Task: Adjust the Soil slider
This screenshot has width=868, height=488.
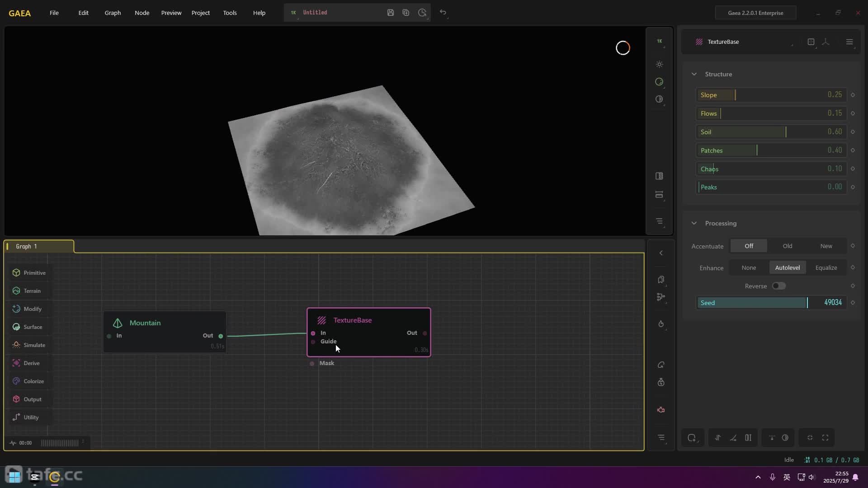Action: pos(770,132)
